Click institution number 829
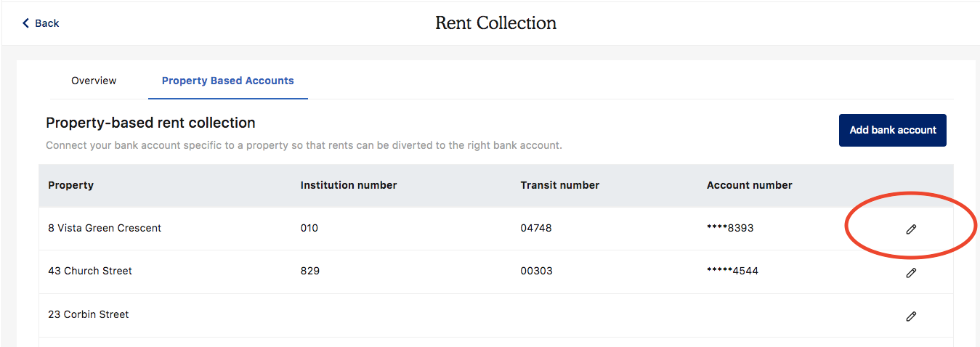 (x=309, y=271)
